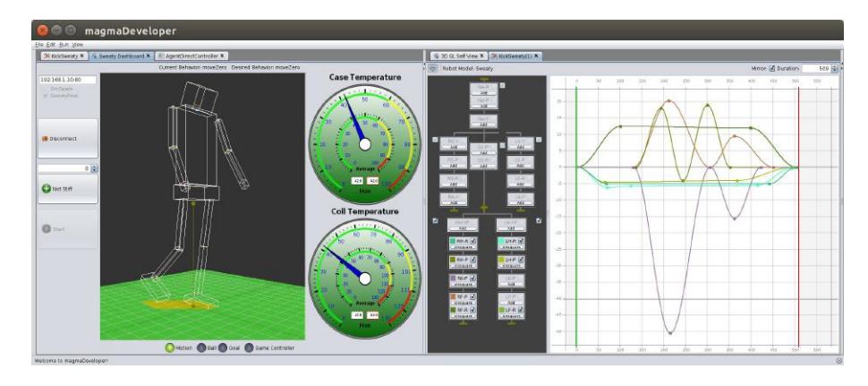Open the interpolation selector under LH-P
The height and width of the screenshot is (386, 868).
click(511, 265)
